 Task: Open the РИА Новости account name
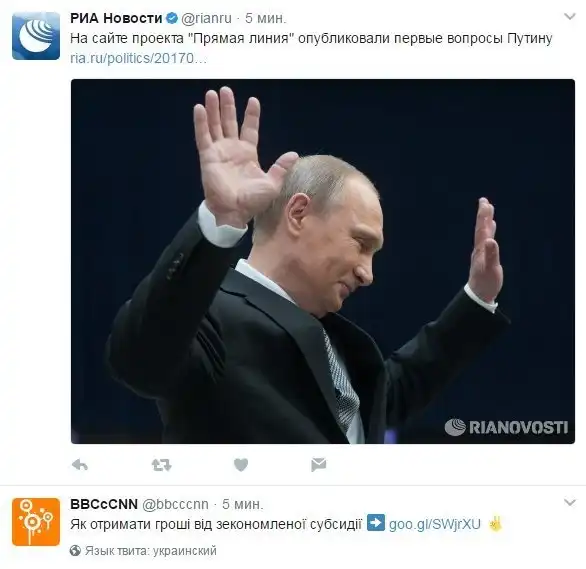pos(116,18)
